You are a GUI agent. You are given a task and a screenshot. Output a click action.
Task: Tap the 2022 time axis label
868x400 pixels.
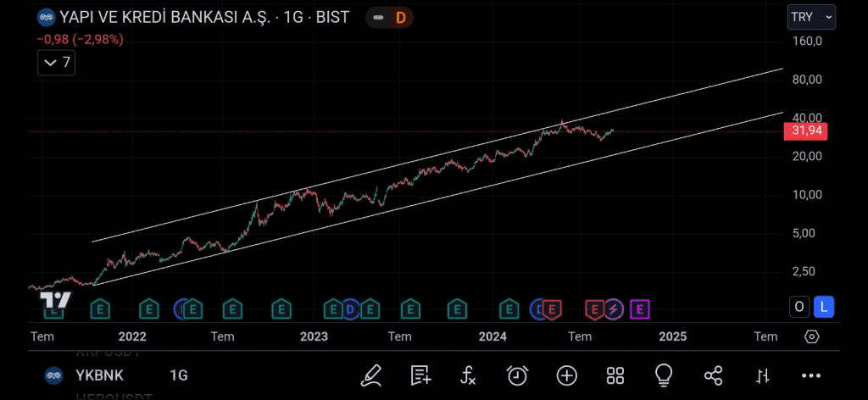132,336
